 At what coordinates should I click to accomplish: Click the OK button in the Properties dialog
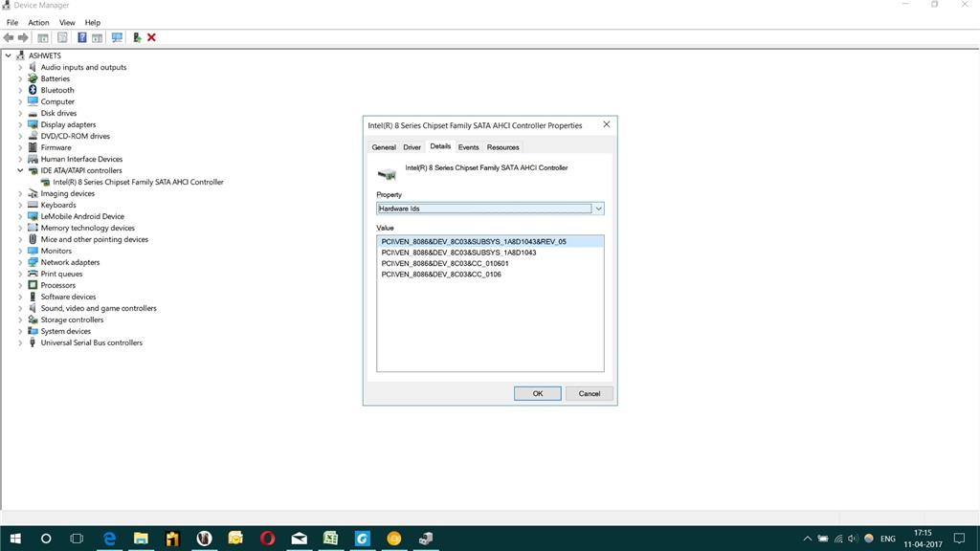click(x=538, y=393)
